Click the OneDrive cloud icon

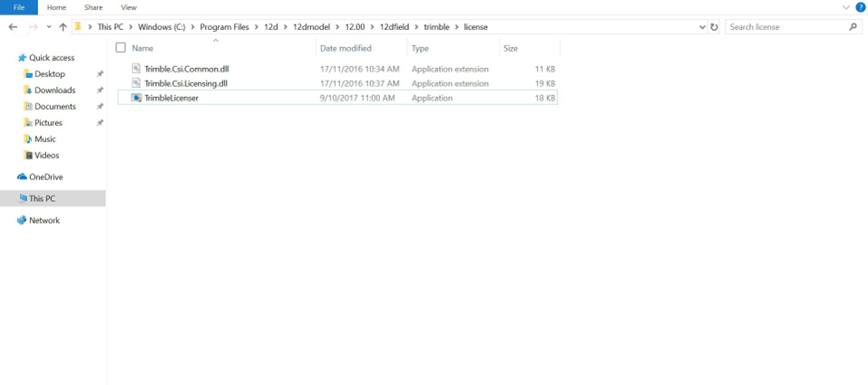[22, 177]
